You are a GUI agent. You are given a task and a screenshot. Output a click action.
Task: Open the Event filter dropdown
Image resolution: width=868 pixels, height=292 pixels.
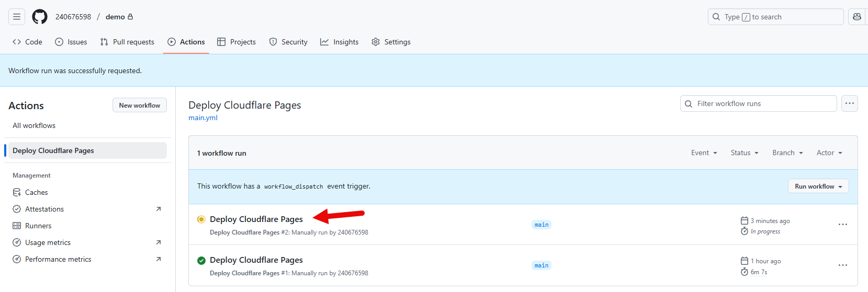coord(704,153)
